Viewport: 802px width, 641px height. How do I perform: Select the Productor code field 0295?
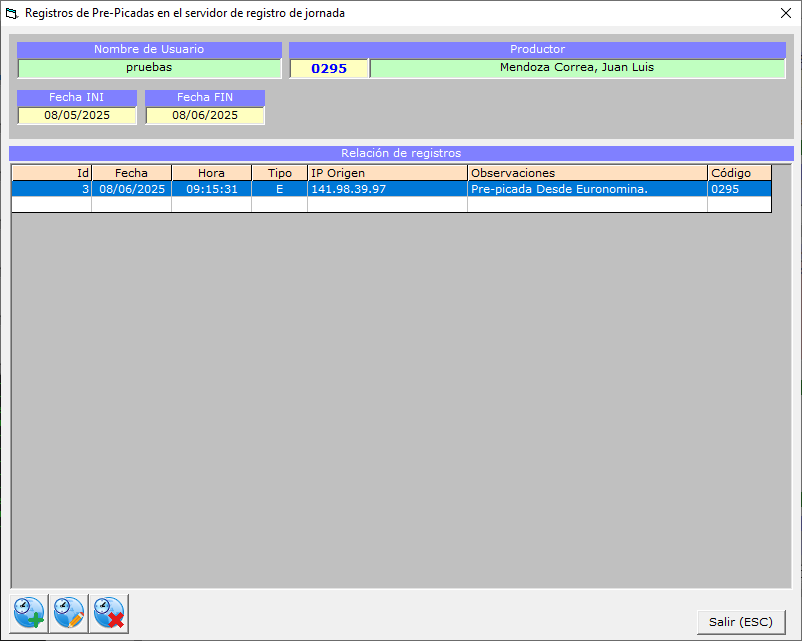coord(329,68)
